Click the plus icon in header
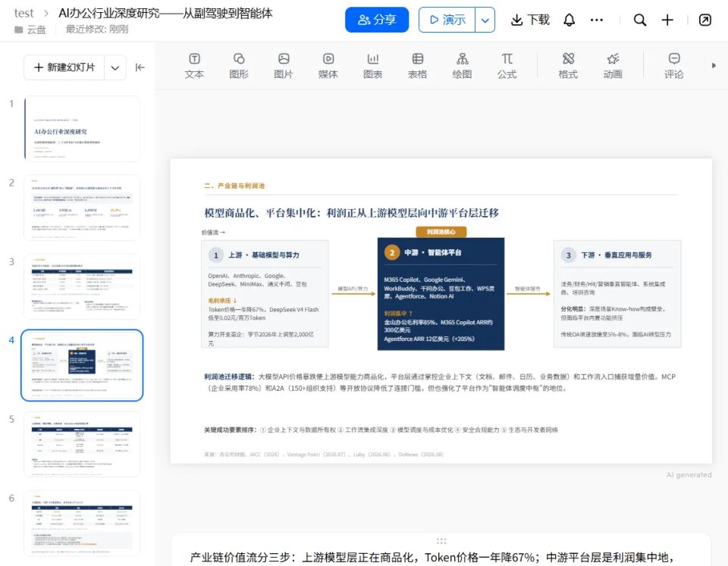Image resolution: width=728 pixels, height=566 pixels. (x=667, y=20)
